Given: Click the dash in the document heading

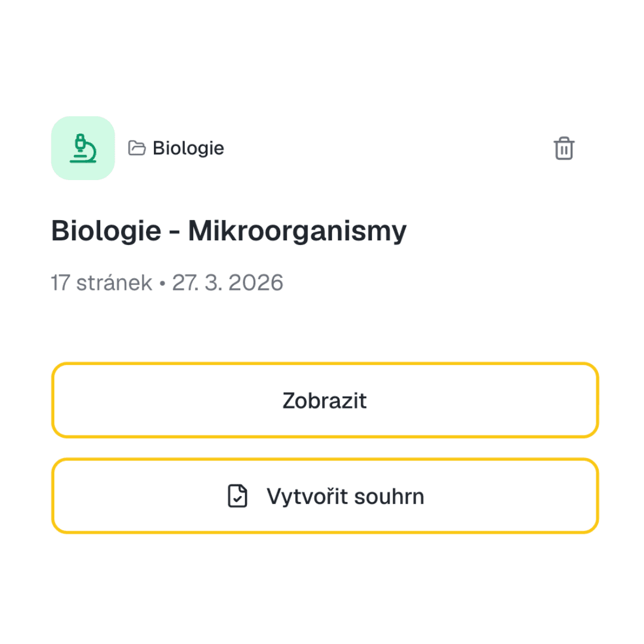Looking at the screenshot, I should (175, 233).
